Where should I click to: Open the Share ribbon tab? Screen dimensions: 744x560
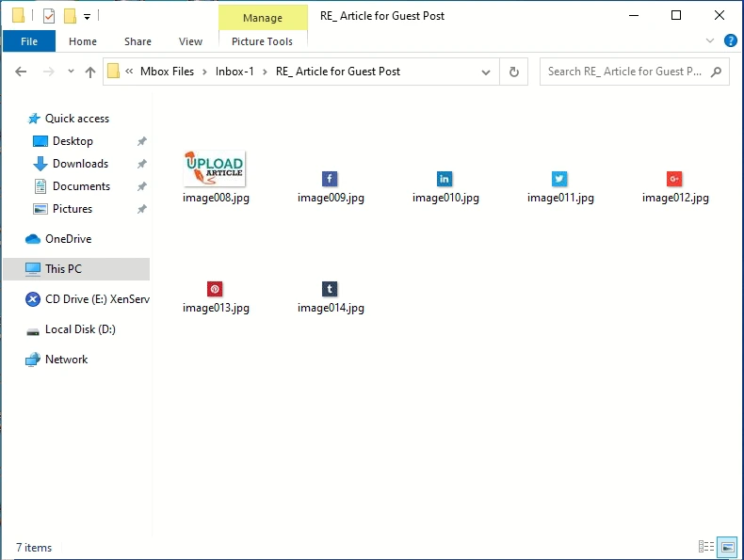click(137, 41)
